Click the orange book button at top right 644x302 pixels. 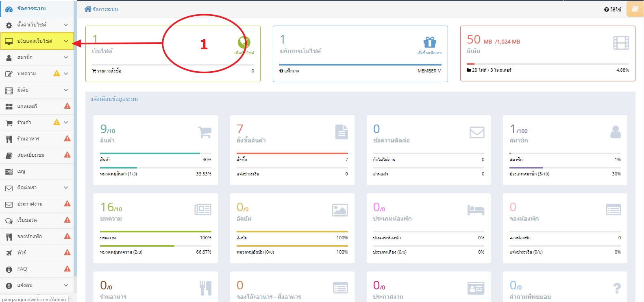tap(635, 9)
